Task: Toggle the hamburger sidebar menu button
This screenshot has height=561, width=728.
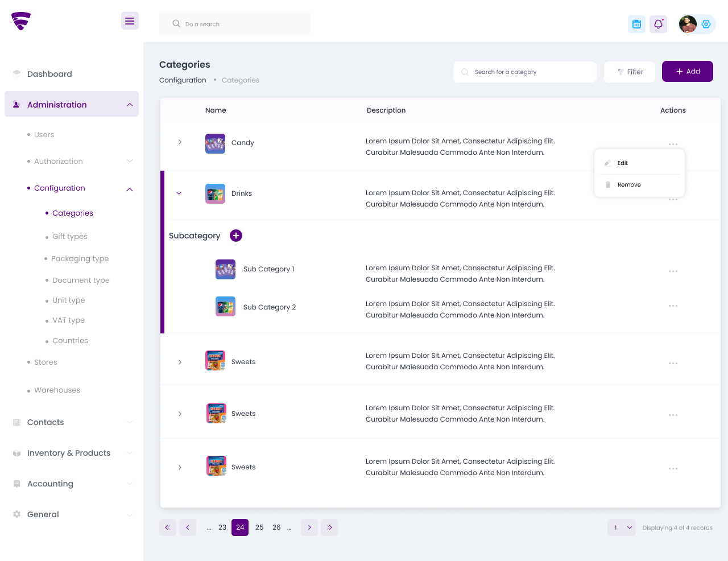Action: coord(130,21)
